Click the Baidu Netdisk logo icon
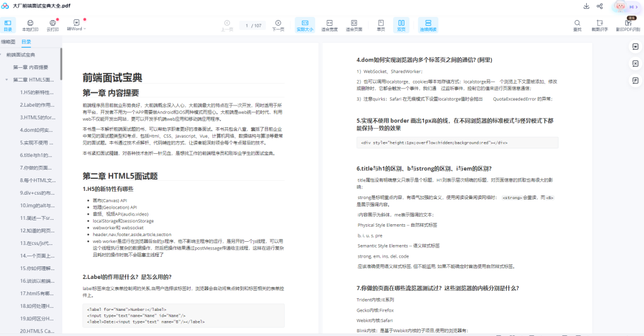Viewport: 644px width, 336px height. pyautogui.click(x=5, y=6)
